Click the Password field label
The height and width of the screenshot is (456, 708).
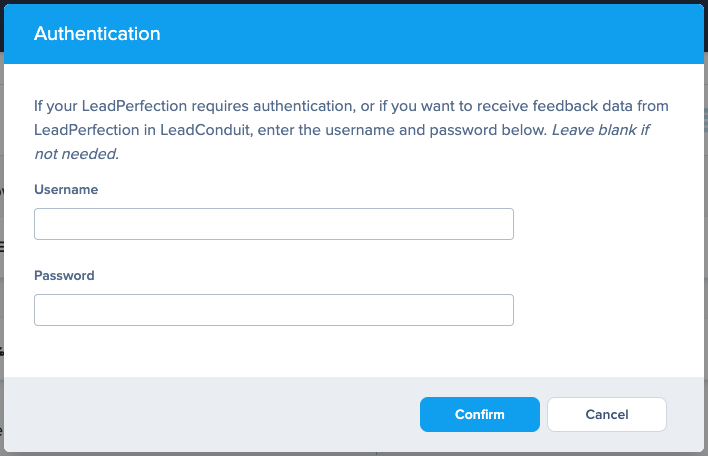[x=64, y=275]
